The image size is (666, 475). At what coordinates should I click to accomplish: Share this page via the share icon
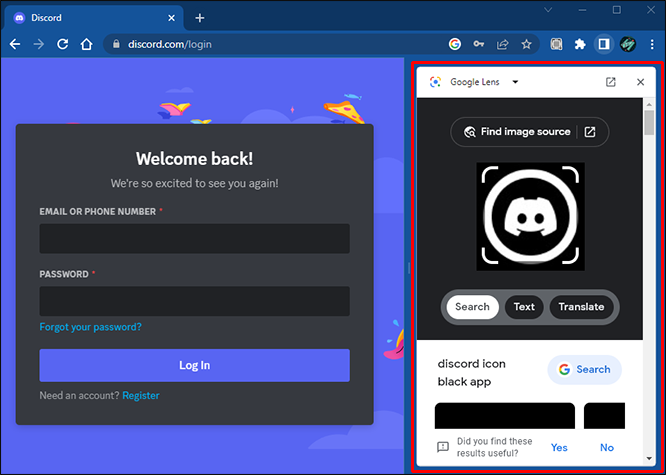[502, 44]
